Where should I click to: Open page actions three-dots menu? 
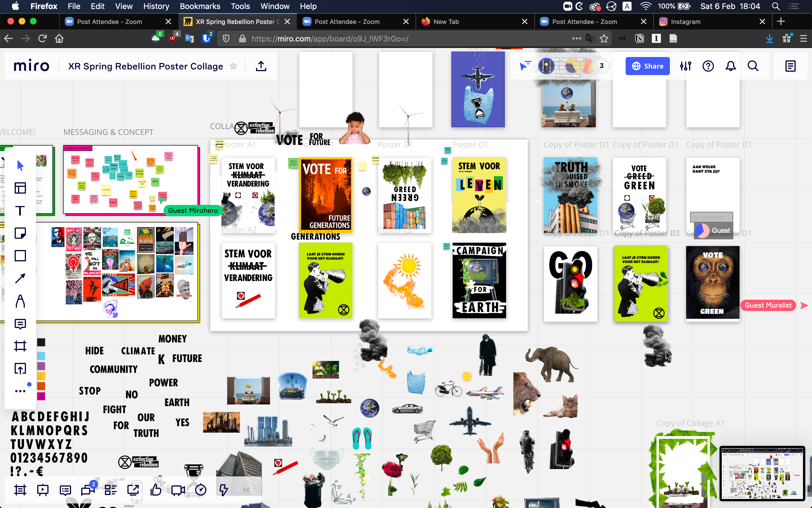click(x=577, y=39)
